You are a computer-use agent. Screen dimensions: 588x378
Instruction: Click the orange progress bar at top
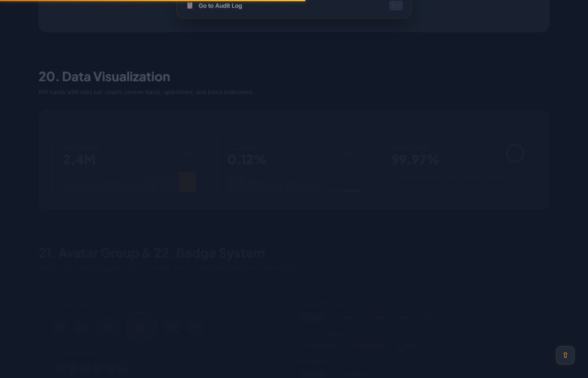[x=152, y=1]
